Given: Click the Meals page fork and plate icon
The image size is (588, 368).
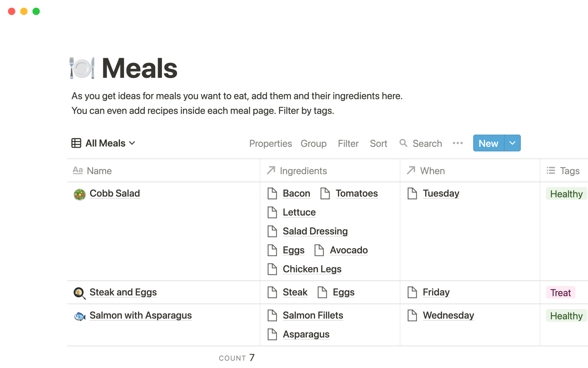Looking at the screenshot, I should coord(81,68).
